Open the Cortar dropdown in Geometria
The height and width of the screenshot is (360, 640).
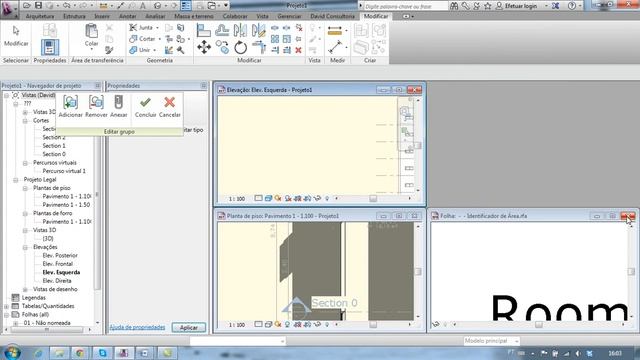click(x=160, y=39)
